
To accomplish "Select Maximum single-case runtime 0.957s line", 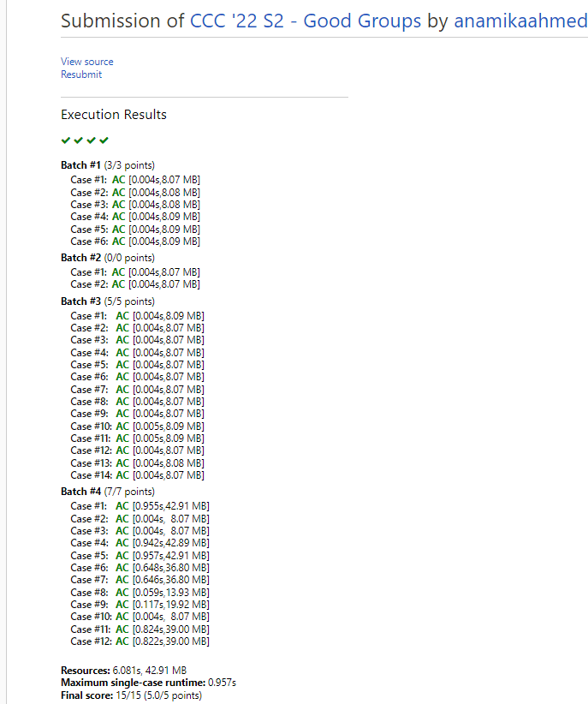I will pyautogui.click(x=149, y=683).
